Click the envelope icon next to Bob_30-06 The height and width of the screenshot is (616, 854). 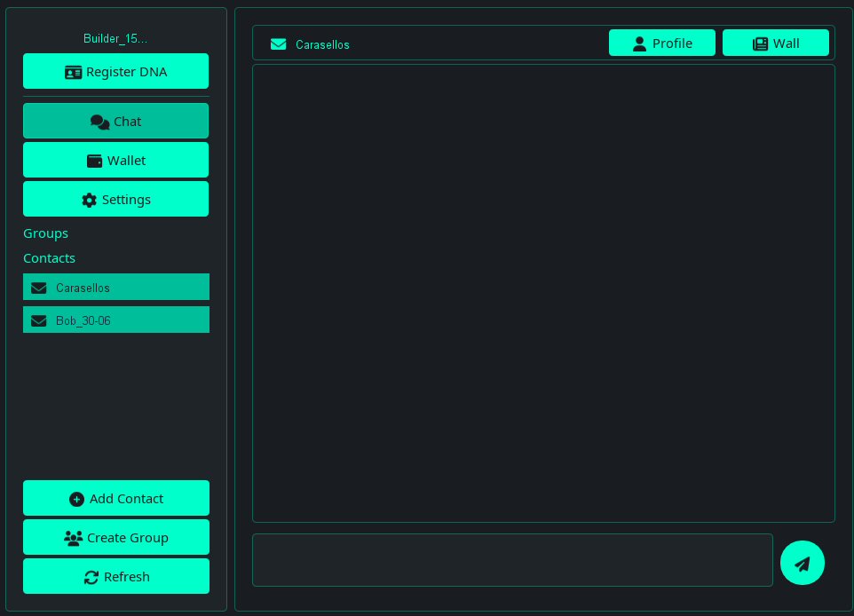coord(39,320)
